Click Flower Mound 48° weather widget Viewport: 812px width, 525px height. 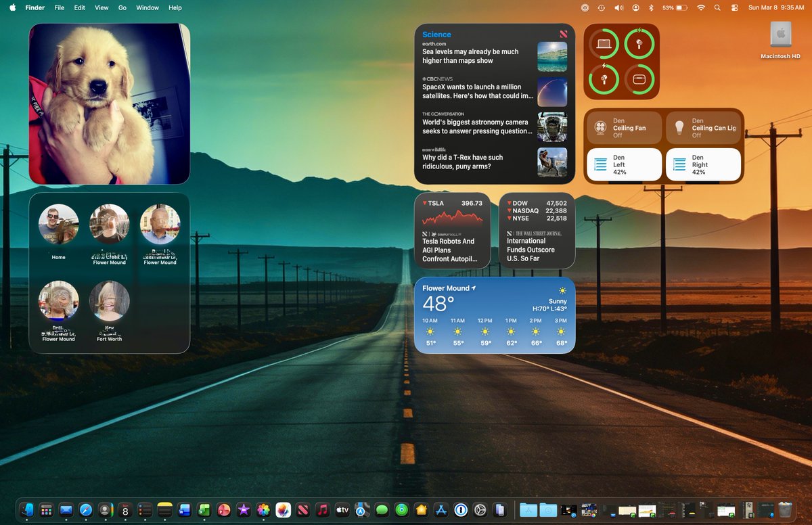[x=495, y=315]
